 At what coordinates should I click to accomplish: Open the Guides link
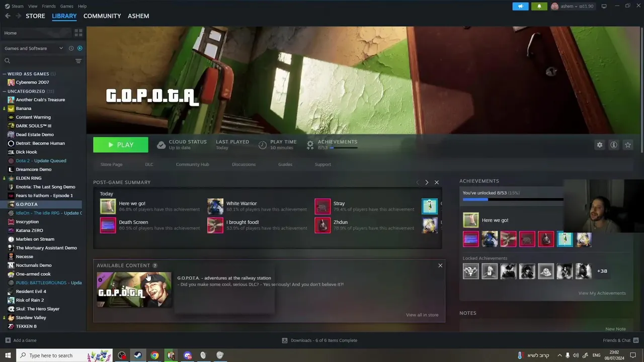285,164
